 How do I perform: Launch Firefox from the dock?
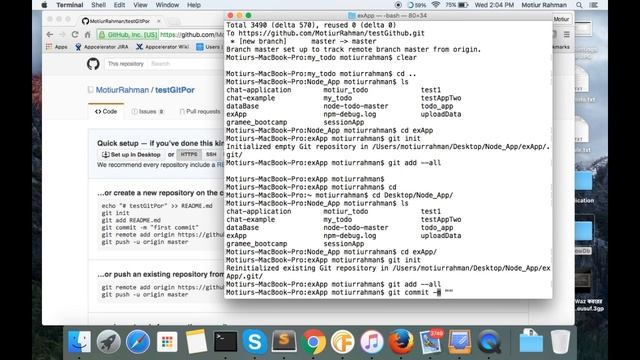pos(401,341)
